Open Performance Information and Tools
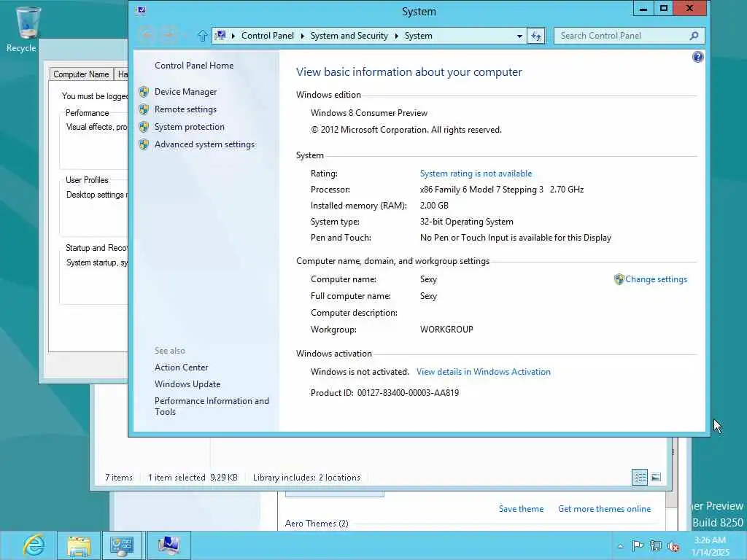This screenshot has height=560, width=747. [212, 406]
